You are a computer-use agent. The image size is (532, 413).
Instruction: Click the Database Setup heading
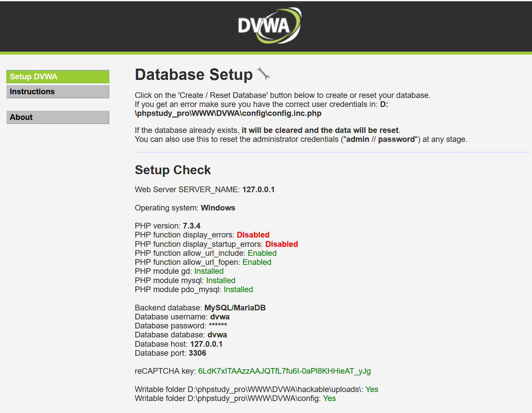[x=194, y=75]
